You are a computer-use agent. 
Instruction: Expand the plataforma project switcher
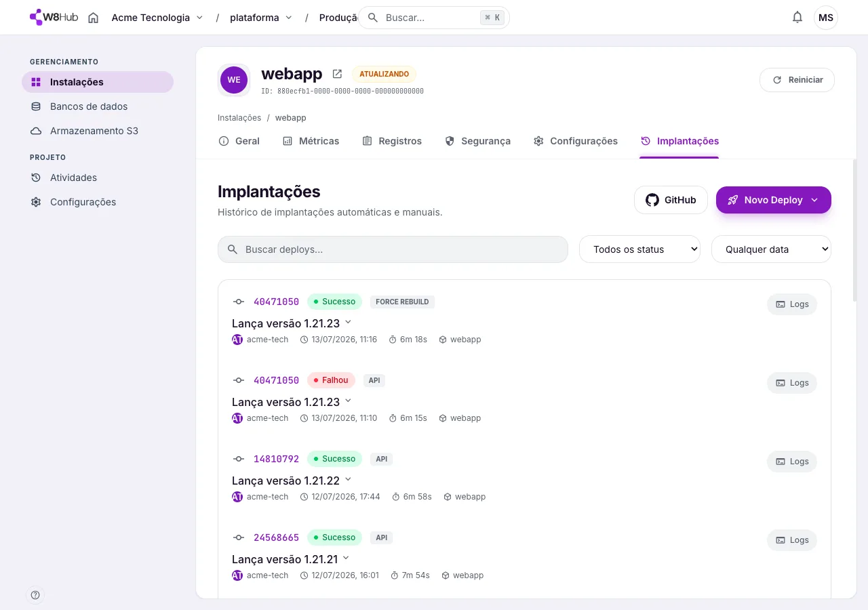point(261,18)
